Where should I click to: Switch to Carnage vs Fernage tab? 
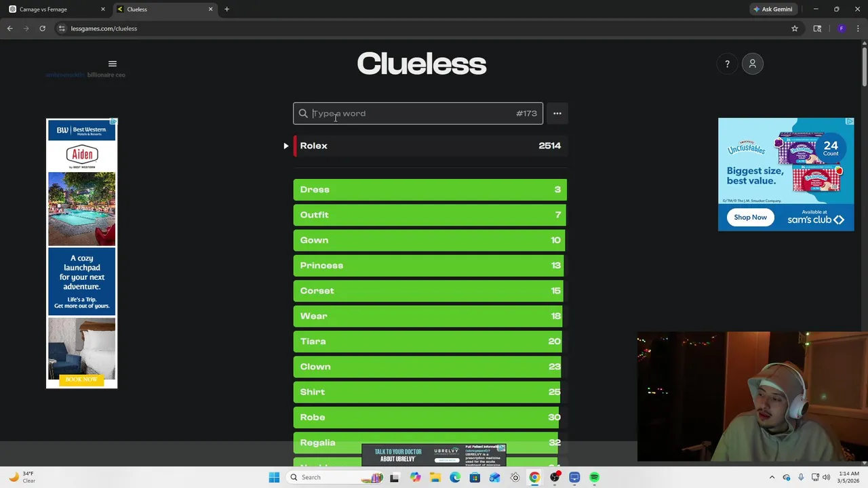[57, 9]
